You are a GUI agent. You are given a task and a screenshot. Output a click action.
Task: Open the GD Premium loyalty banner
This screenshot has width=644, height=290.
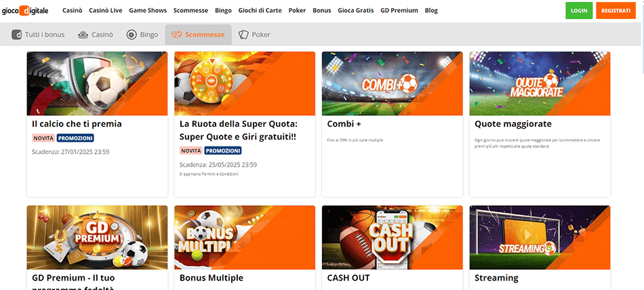pos(98,237)
